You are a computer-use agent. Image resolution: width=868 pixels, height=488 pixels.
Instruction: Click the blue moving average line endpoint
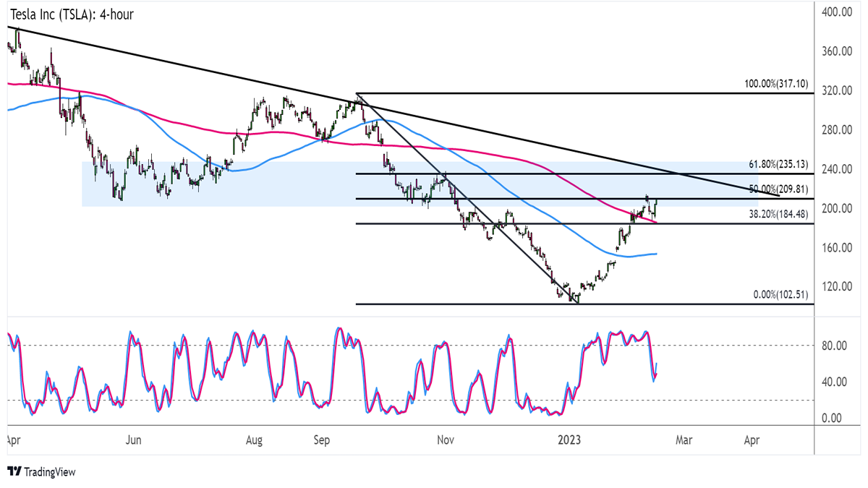point(655,254)
